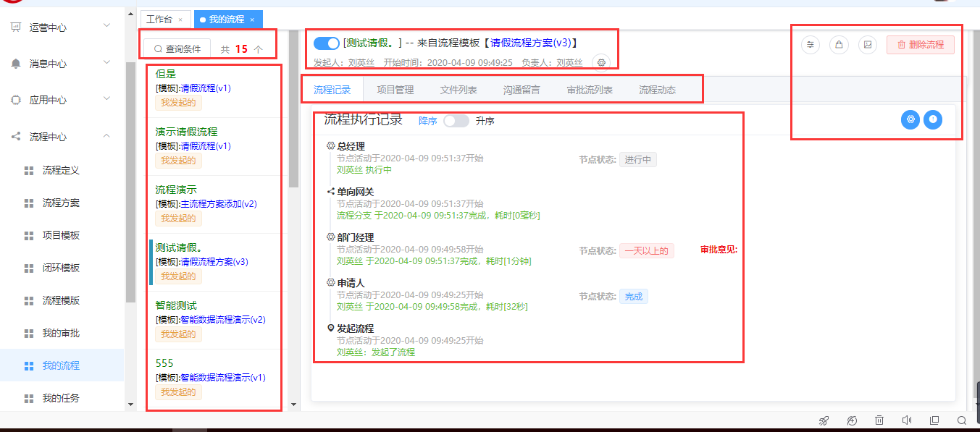Click the trash icon in bottom status bar

click(x=879, y=420)
